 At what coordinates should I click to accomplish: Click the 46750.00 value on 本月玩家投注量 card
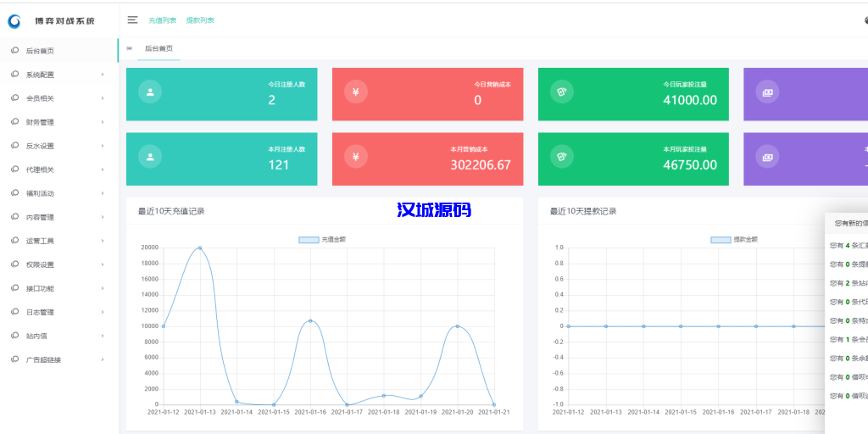[x=690, y=165]
